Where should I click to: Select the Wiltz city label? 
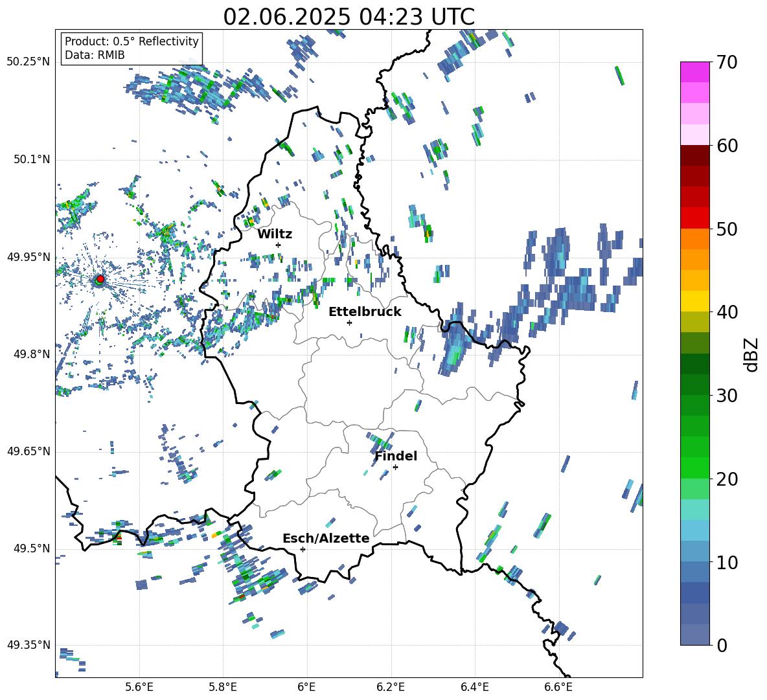(x=275, y=234)
